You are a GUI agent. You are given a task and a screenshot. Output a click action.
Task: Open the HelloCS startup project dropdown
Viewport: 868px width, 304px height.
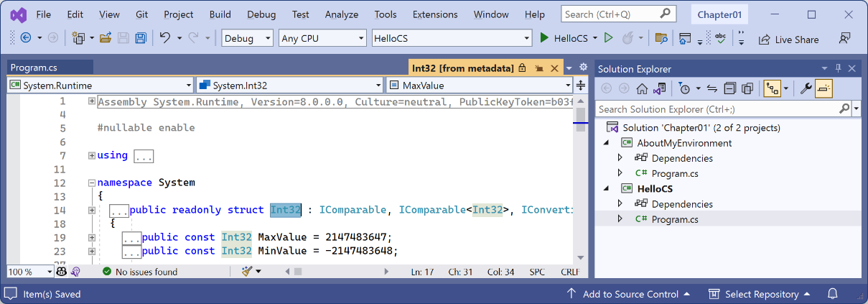coord(452,39)
